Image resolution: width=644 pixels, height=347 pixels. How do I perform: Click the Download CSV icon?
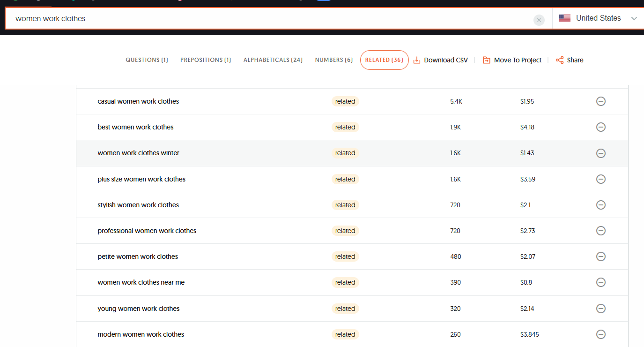pyautogui.click(x=417, y=60)
